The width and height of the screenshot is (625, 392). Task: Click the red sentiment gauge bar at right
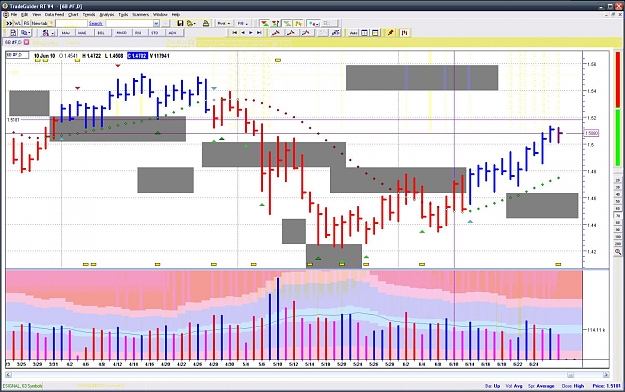(x=618, y=80)
